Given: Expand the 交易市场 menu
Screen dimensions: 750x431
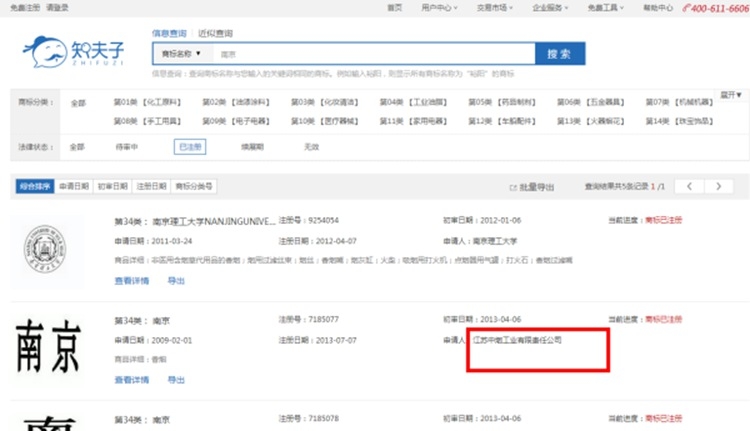Looking at the screenshot, I should click(x=495, y=8).
